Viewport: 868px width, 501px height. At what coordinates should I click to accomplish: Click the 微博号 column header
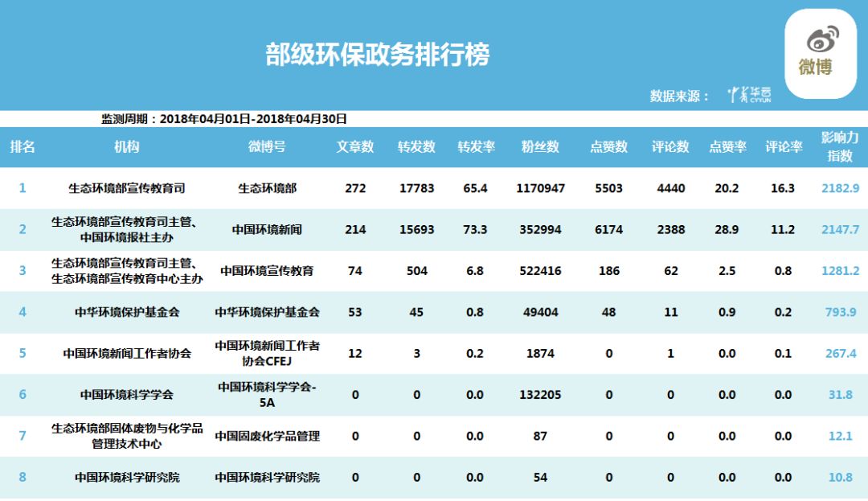267,146
